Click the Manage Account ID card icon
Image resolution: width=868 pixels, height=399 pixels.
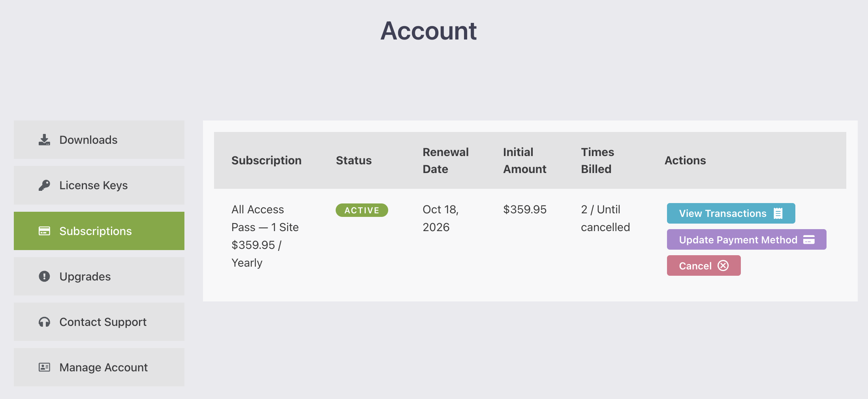[44, 367]
